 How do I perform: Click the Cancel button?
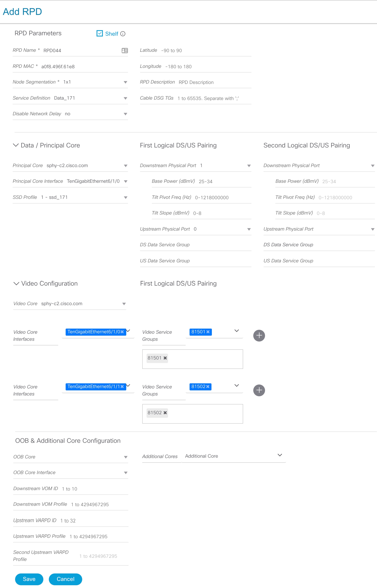(65, 579)
